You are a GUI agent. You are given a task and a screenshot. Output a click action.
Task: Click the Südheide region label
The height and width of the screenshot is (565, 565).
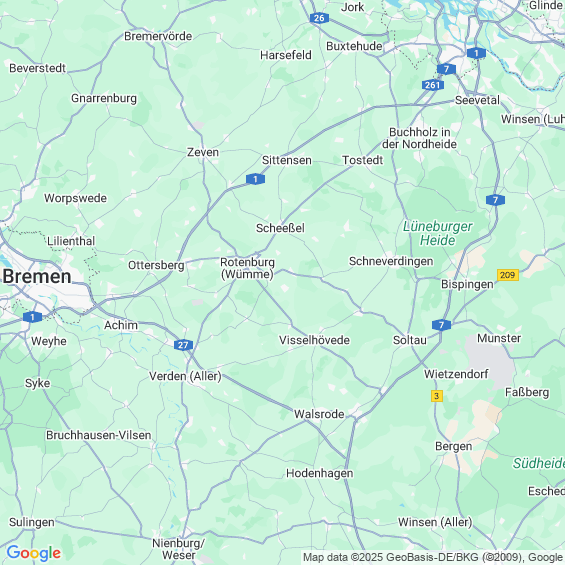tap(539, 463)
